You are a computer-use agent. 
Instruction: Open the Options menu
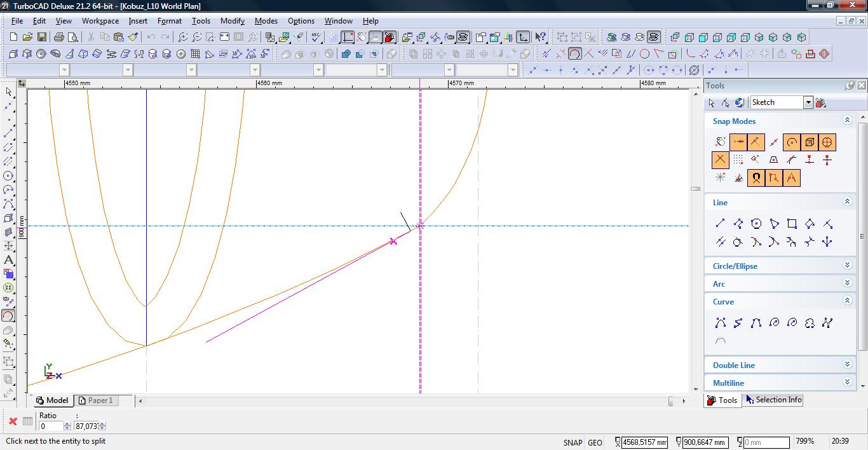(x=301, y=21)
